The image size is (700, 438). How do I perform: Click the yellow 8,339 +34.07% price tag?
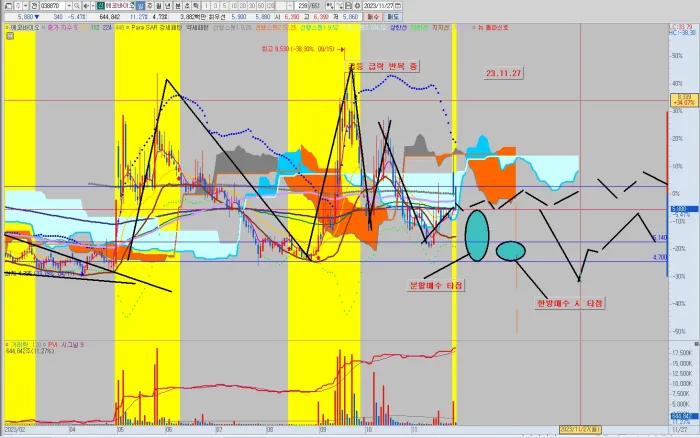(x=684, y=100)
